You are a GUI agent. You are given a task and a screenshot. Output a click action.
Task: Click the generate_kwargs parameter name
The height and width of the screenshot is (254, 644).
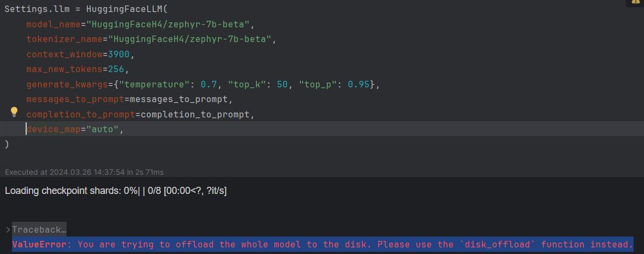pyautogui.click(x=67, y=84)
